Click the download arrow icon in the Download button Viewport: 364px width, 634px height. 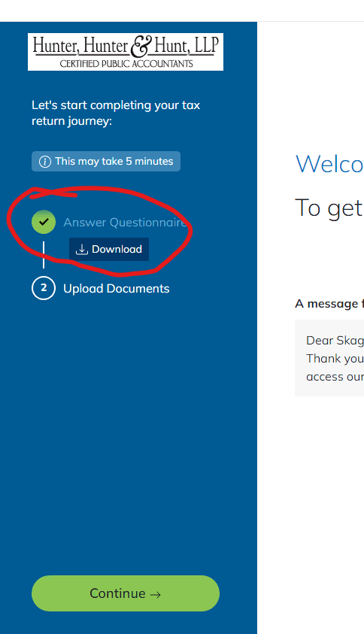[82, 249]
